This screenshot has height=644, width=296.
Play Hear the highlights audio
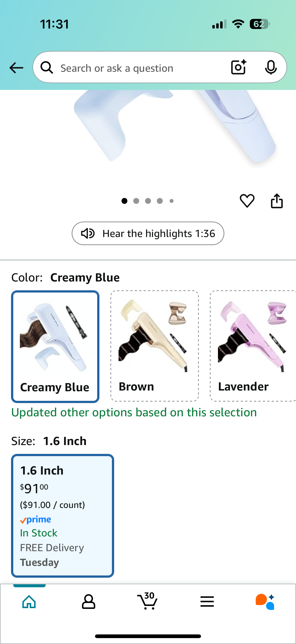[148, 233]
